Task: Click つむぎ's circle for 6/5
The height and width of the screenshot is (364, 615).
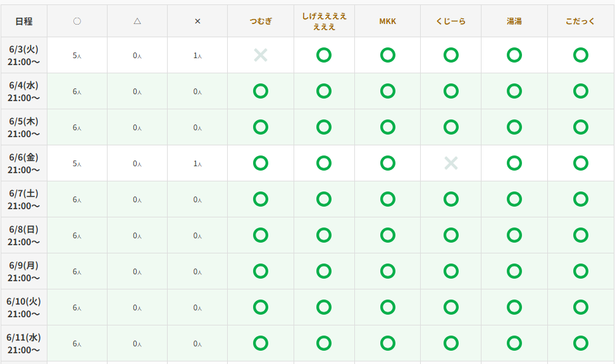Action: (x=261, y=127)
